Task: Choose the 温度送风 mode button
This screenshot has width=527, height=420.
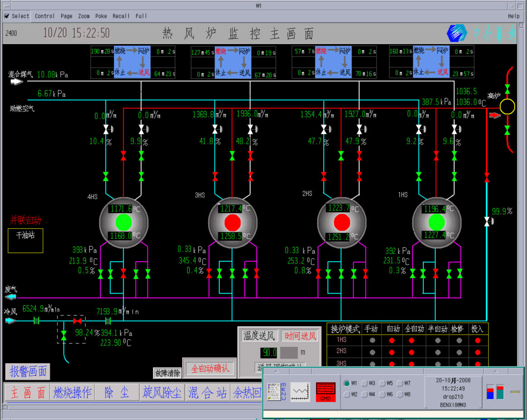Action: [x=259, y=335]
